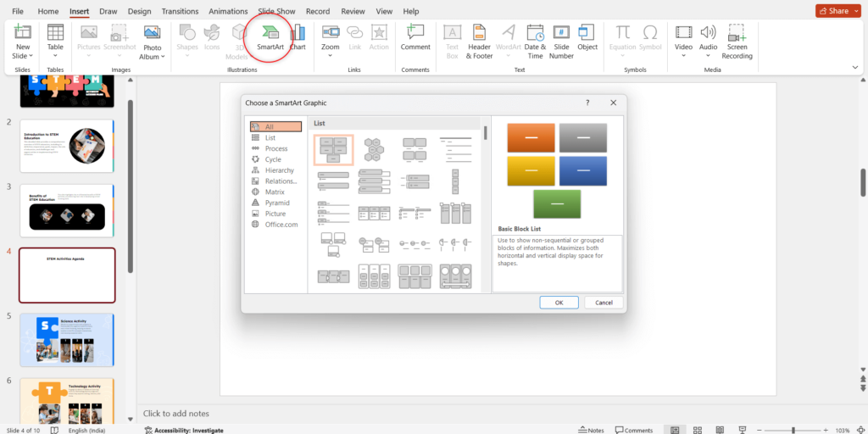Open the Transitions tab
Image resolution: width=868 pixels, height=434 pixels.
tap(179, 12)
